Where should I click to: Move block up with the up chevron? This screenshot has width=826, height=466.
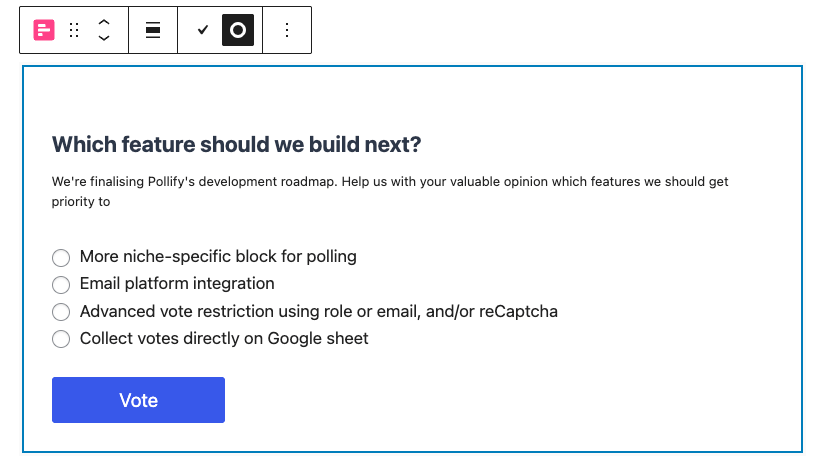(104, 22)
